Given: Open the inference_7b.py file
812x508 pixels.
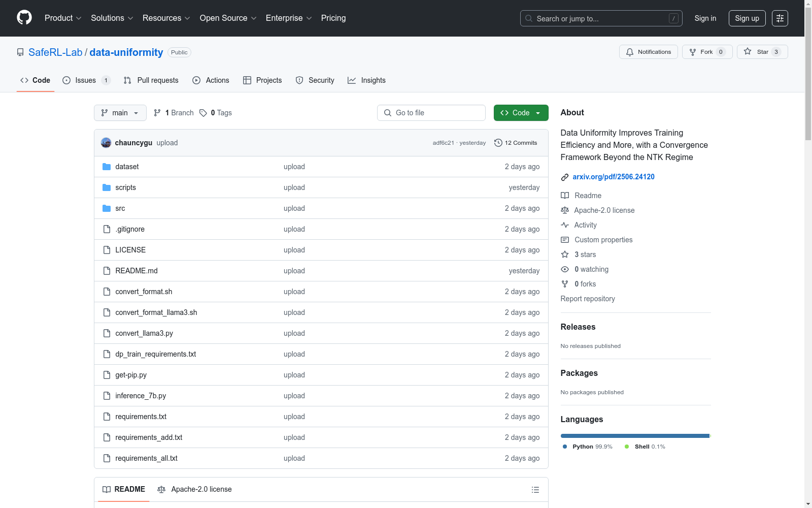Looking at the screenshot, I should [141, 396].
